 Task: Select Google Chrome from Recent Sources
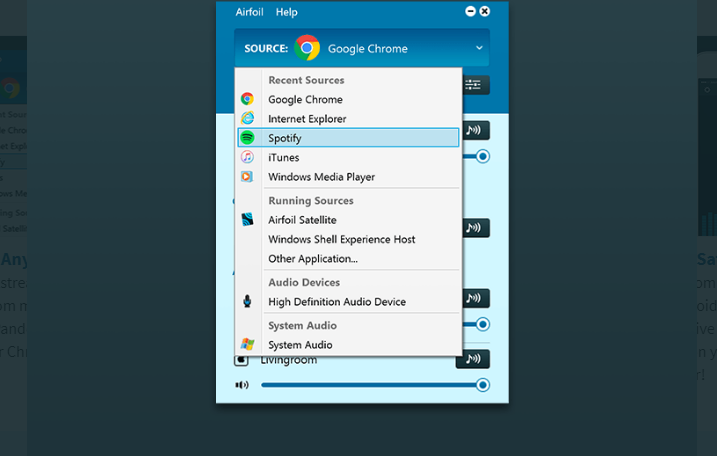point(348,99)
